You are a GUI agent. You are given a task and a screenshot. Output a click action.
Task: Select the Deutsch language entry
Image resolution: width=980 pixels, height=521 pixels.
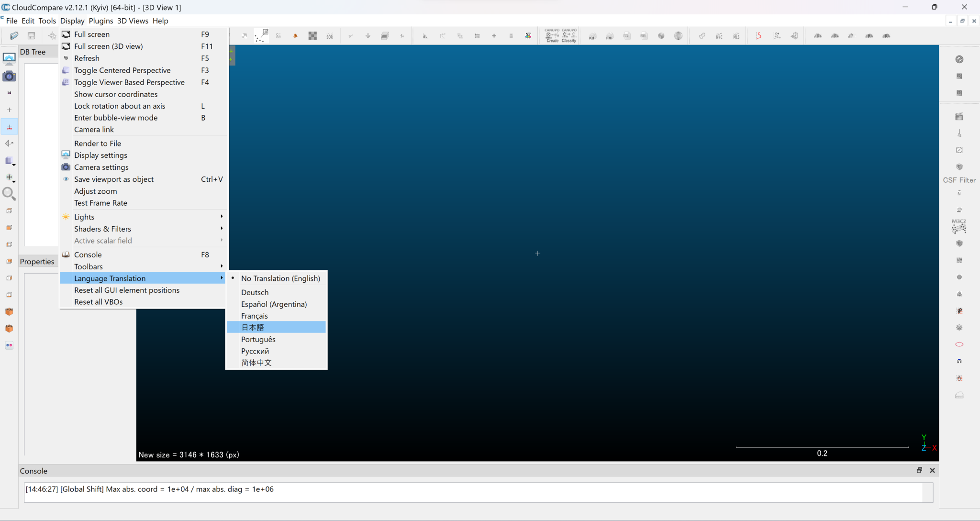255,292
